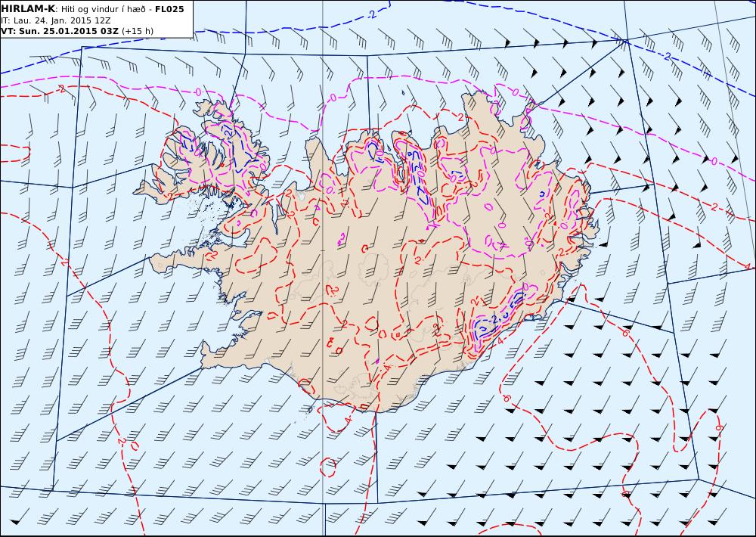Click the '(+15 h)' forecast offset text
Image resolution: width=756 pixels, height=537 pixels.
coord(138,31)
